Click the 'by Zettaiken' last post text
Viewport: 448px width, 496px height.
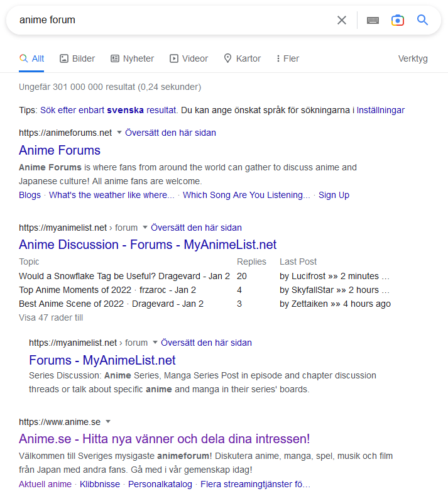tap(335, 304)
